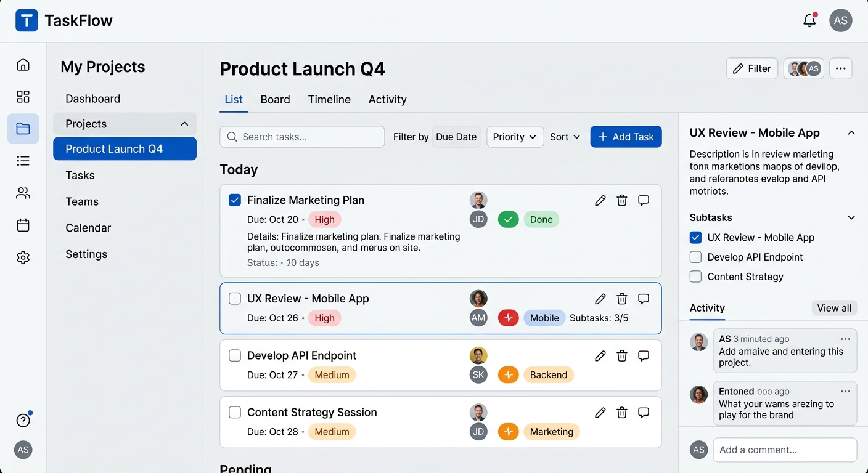The height and width of the screenshot is (473, 868).
Task: Check the Content Strategy subtask
Action: [695, 277]
